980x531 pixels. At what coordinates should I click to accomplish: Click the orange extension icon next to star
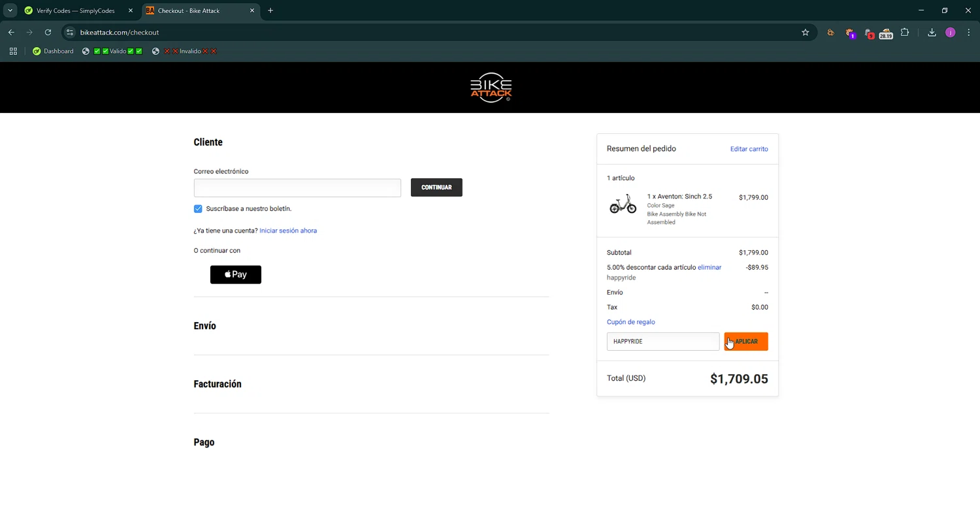(x=830, y=32)
